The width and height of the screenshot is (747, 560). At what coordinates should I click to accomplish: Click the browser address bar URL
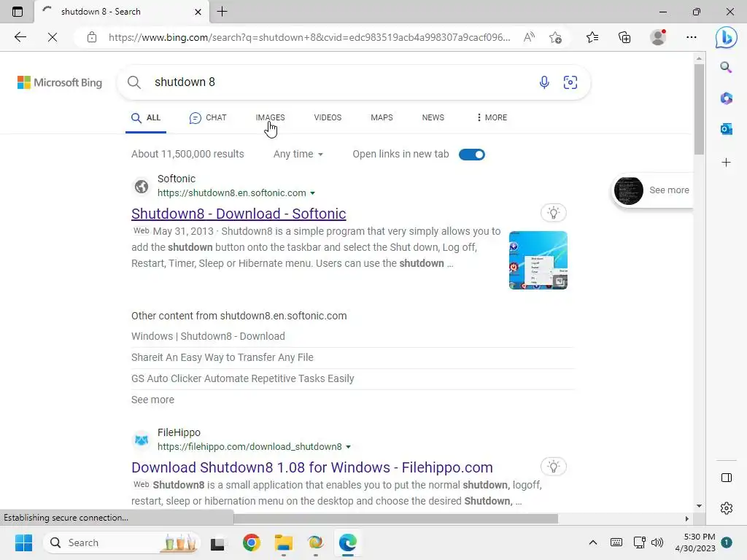[309, 37]
